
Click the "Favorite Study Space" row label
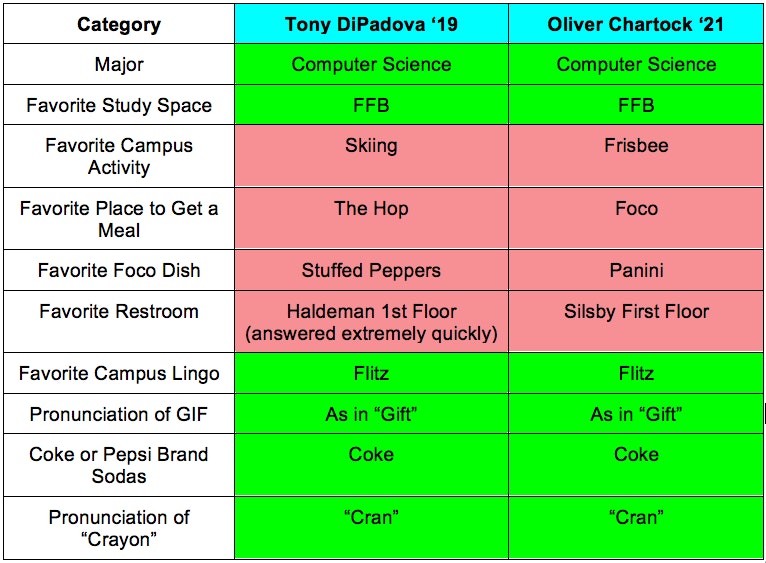tap(119, 105)
